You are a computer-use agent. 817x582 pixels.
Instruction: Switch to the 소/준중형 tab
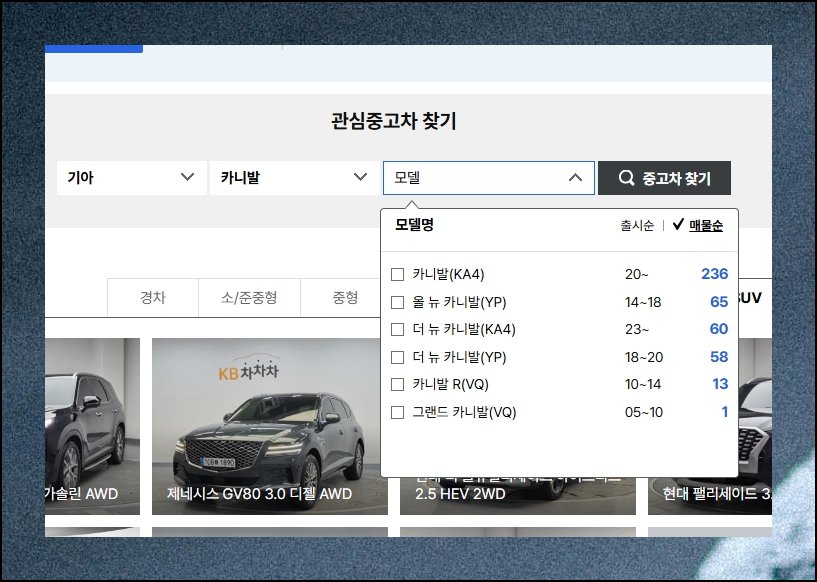[x=249, y=298]
